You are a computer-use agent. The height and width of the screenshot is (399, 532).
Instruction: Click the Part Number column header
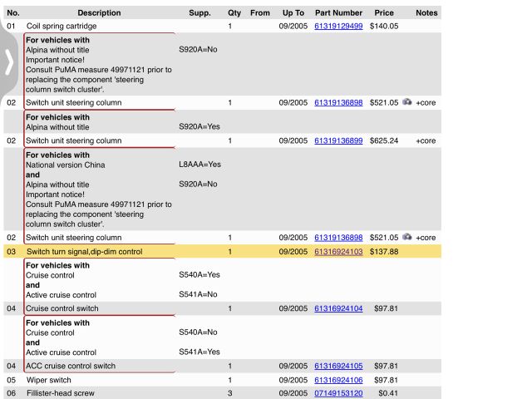(338, 13)
